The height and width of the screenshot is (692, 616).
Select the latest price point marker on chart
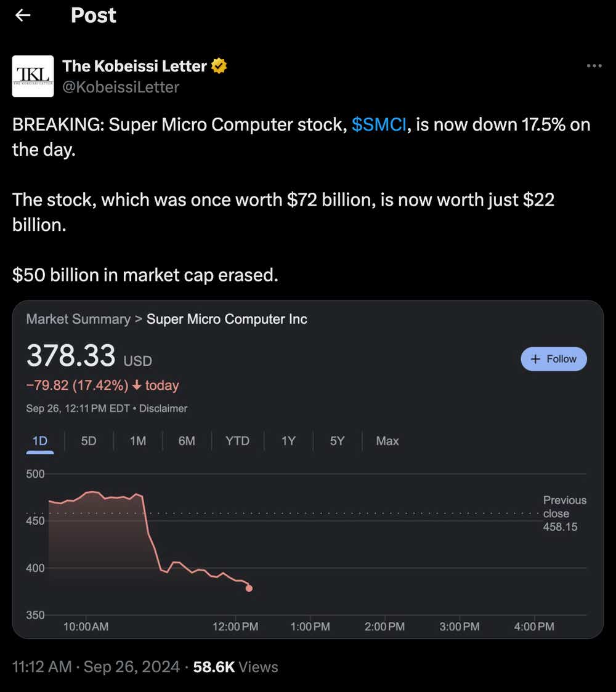(x=249, y=588)
